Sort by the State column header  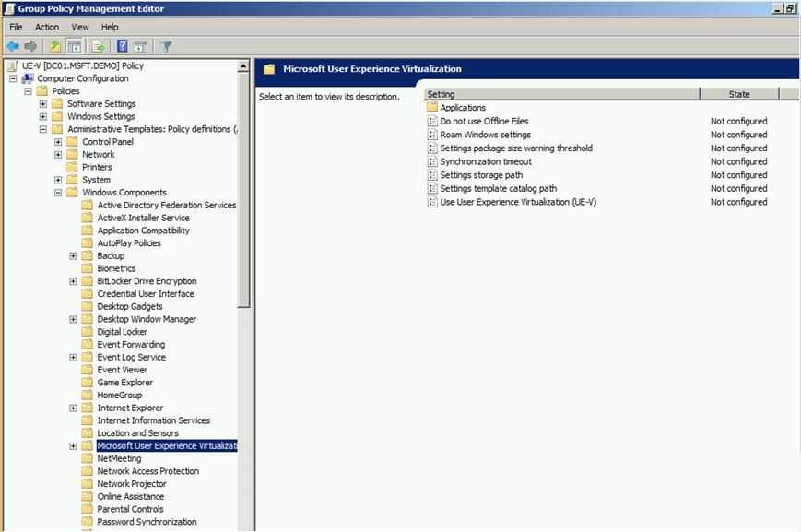[739, 94]
